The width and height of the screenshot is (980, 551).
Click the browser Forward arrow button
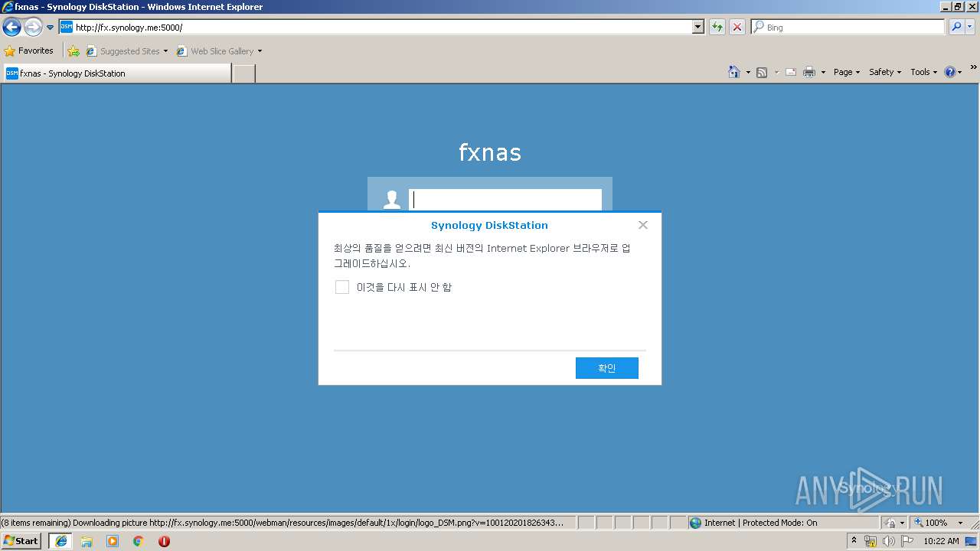pyautogui.click(x=33, y=28)
